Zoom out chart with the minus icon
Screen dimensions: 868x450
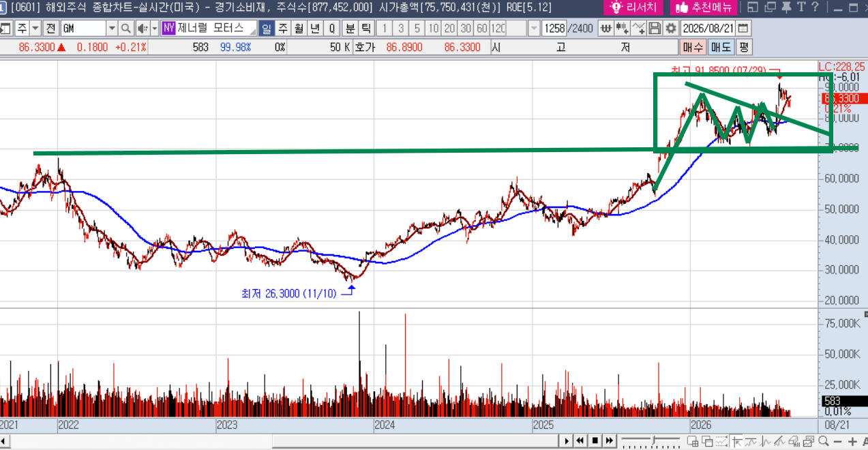[838, 441]
